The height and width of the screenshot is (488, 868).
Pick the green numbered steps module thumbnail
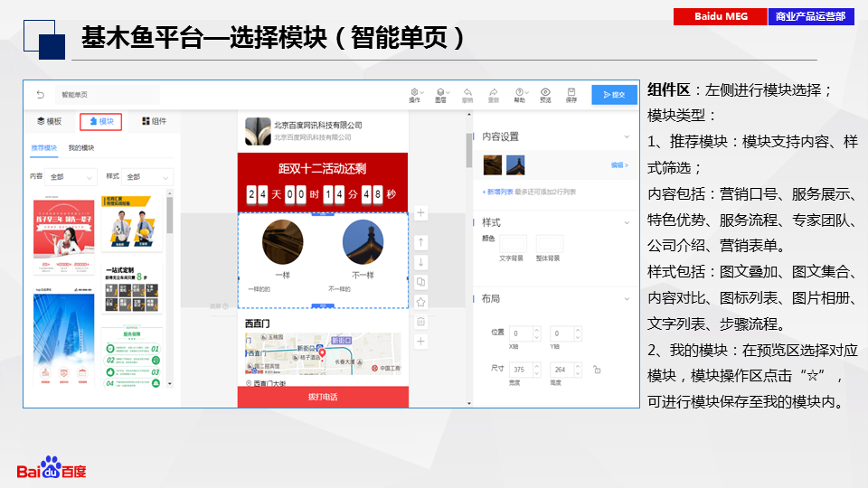tap(132, 356)
